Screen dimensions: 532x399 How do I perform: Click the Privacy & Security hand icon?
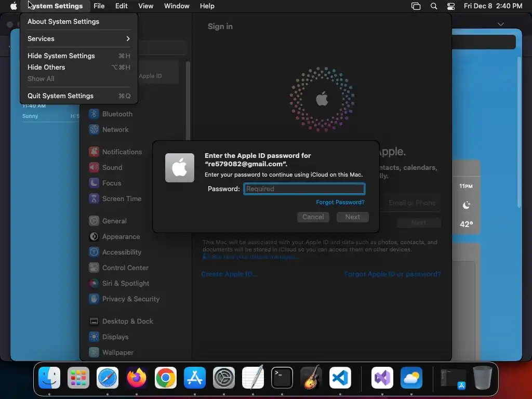[x=94, y=299]
